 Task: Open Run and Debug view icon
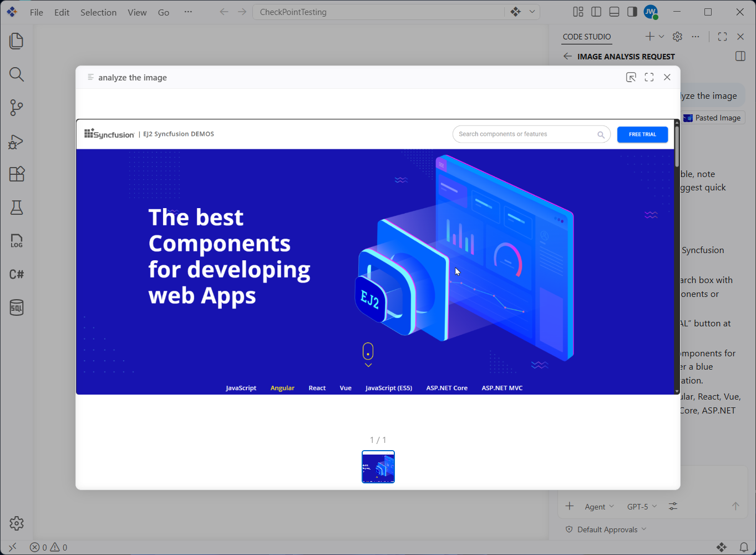pos(17,141)
